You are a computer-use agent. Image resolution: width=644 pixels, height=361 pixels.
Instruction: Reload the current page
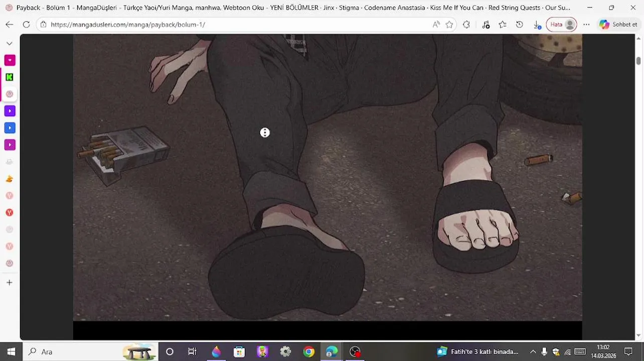coord(26,25)
